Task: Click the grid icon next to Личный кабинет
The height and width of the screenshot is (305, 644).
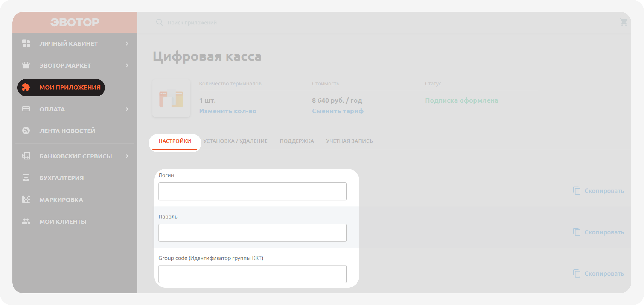Action: tap(26, 43)
